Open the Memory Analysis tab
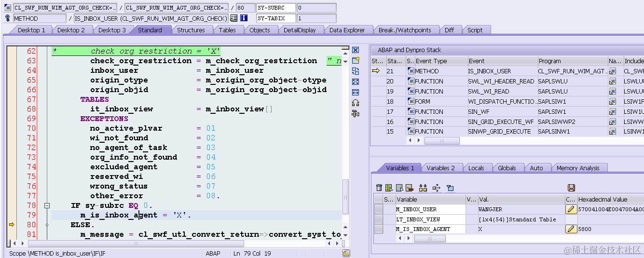 [x=578, y=168]
